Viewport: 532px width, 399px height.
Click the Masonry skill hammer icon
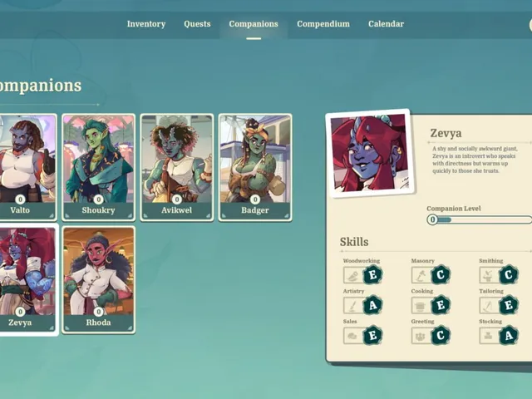pos(421,275)
